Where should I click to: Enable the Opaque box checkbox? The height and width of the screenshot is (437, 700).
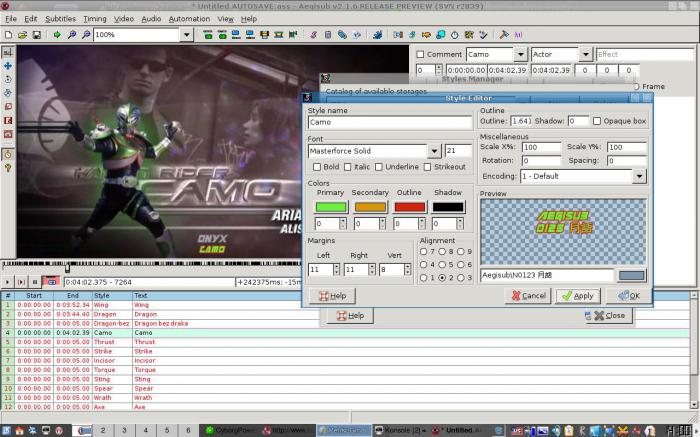597,121
